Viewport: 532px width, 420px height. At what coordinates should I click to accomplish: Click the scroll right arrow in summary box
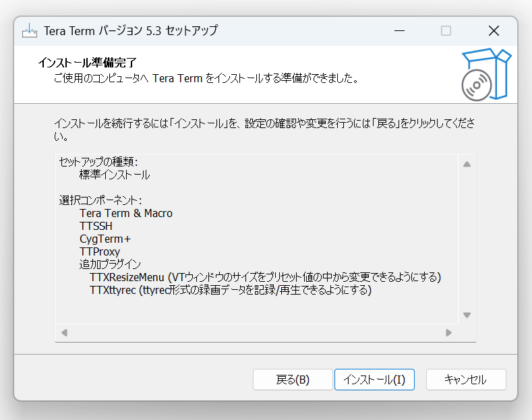point(448,332)
